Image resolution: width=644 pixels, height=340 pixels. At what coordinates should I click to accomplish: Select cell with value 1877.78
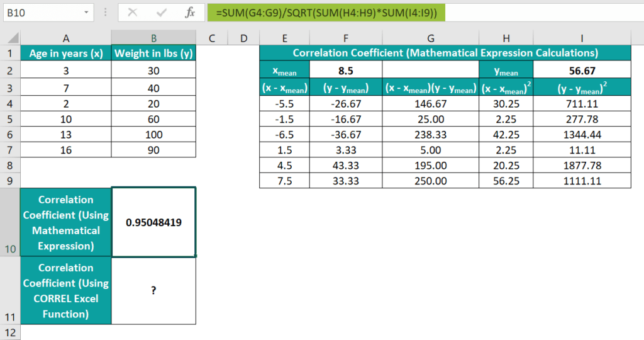[582, 165]
